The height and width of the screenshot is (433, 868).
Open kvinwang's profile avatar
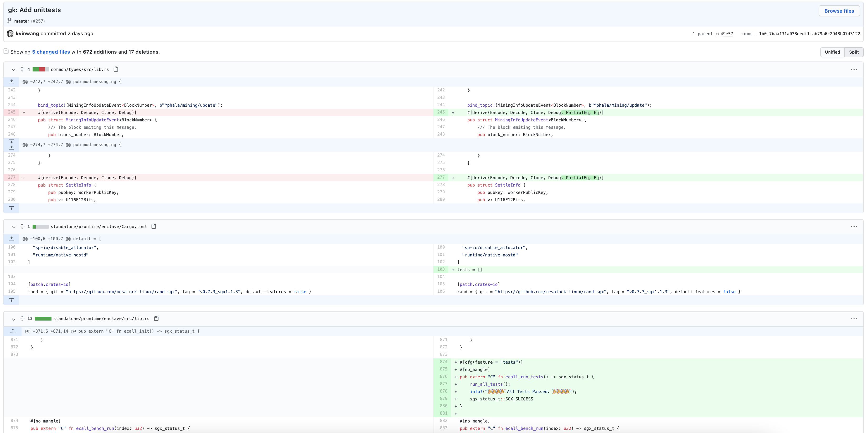11,34
